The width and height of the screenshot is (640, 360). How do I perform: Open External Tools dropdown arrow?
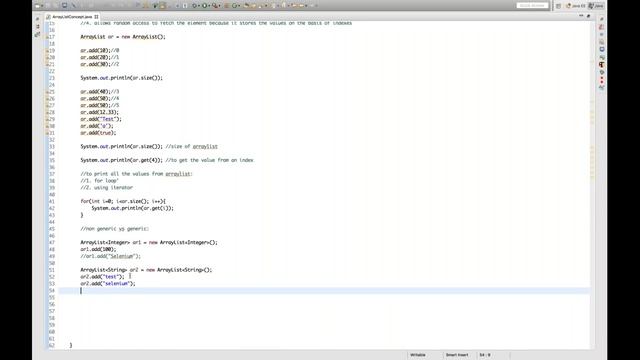tap(219, 6)
